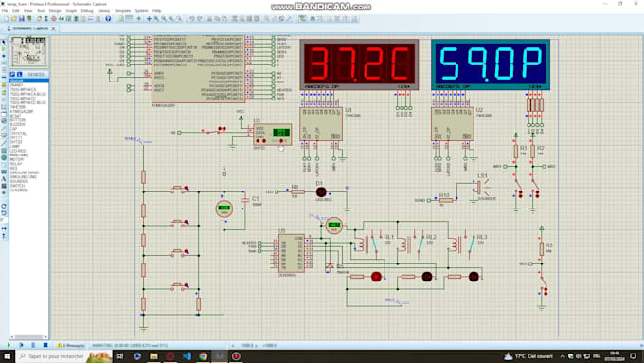Select the Selection arrow tool in sidebar
644x363 pixels.
[4, 42]
